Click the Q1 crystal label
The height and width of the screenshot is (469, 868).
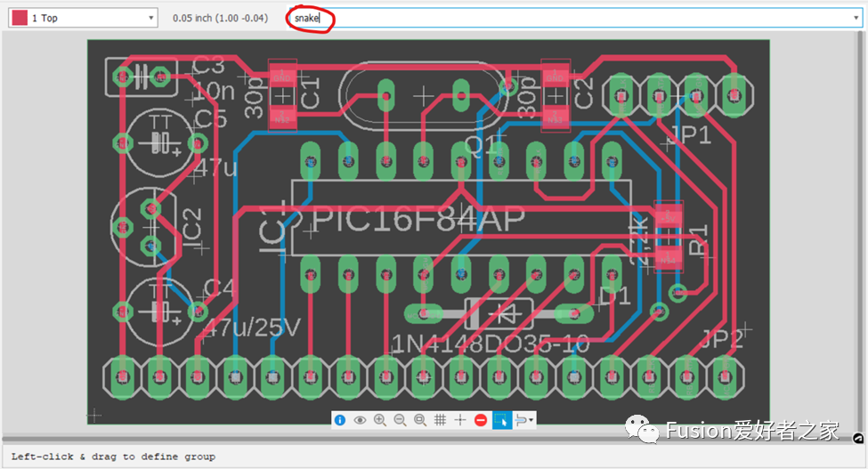pos(482,145)
